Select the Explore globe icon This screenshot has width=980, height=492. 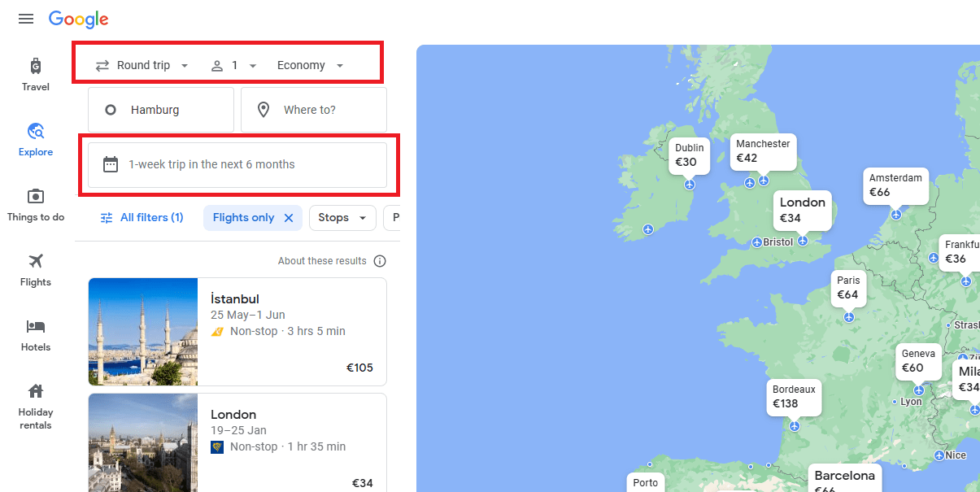(36, 131)
